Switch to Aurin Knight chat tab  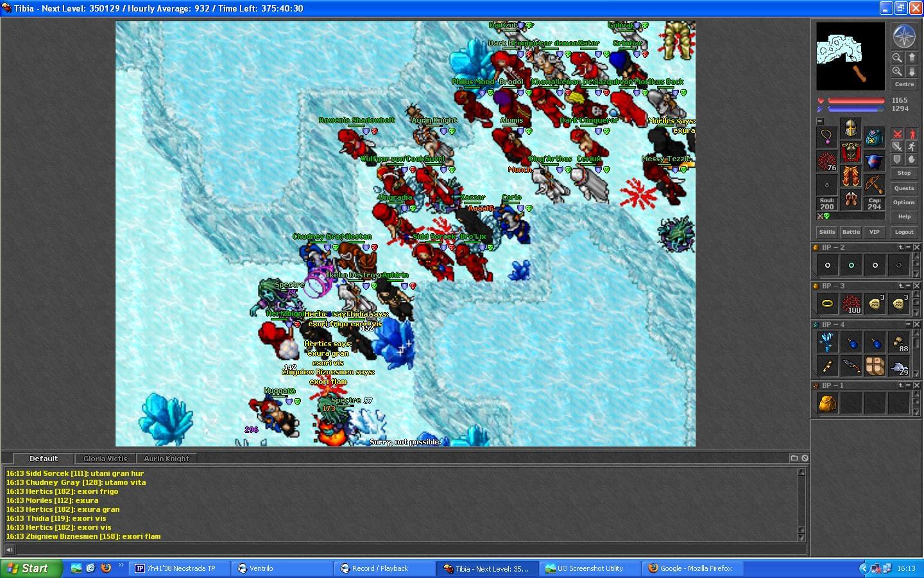166,459
